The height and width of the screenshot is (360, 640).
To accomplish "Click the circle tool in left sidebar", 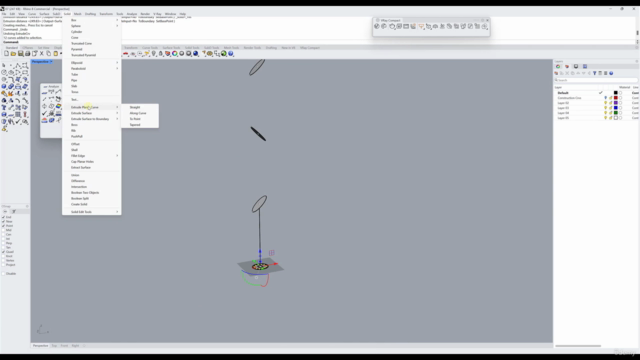I will (x=4, y=72).
